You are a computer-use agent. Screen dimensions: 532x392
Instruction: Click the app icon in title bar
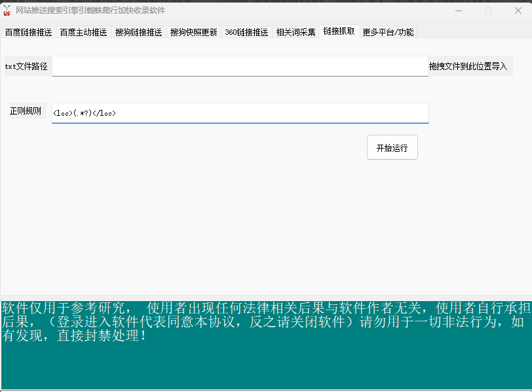click(x=7, y=10)
